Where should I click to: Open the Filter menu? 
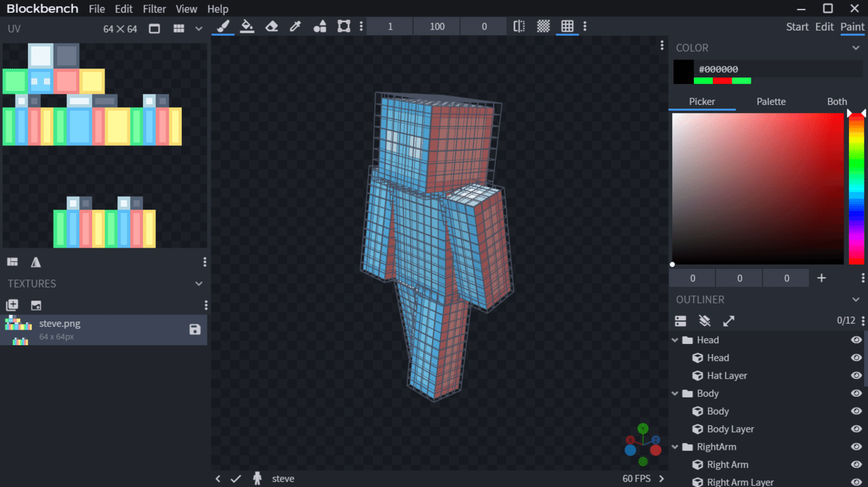pyautogui.click(x=155, y=9)
